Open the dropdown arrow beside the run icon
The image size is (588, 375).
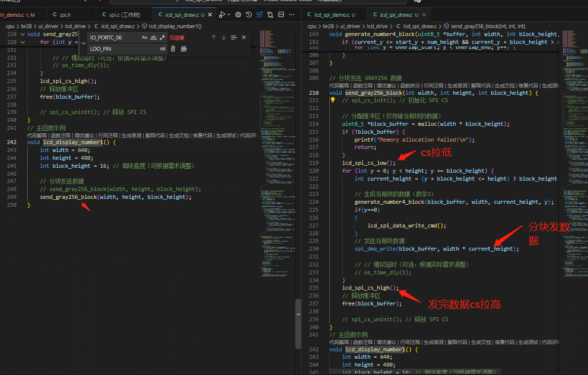click(x=229, y=15)
